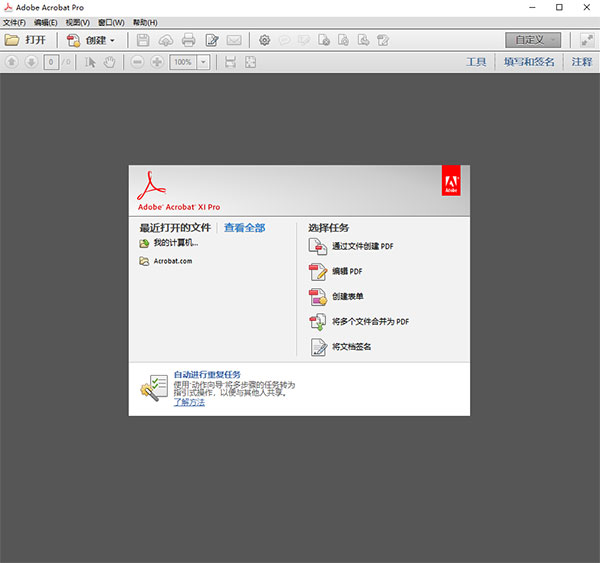
Task: Click the Edit text and images icon
Action: click(212, 40)
